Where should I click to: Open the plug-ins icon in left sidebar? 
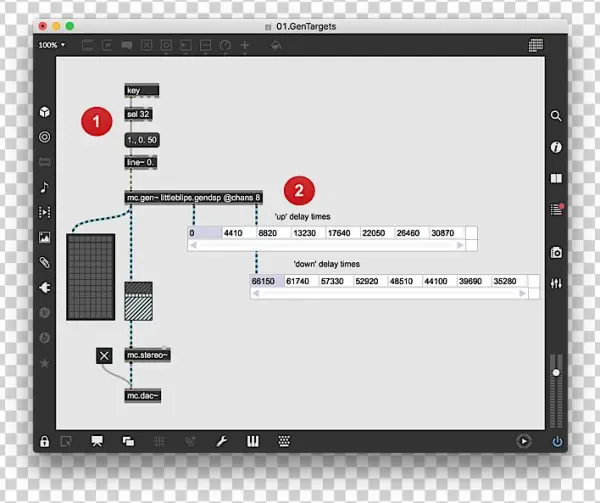pos(45,287)
